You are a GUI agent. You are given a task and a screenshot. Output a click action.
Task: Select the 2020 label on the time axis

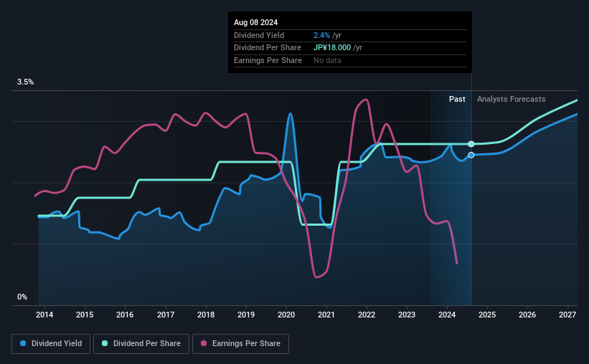(x=286, y=315)
